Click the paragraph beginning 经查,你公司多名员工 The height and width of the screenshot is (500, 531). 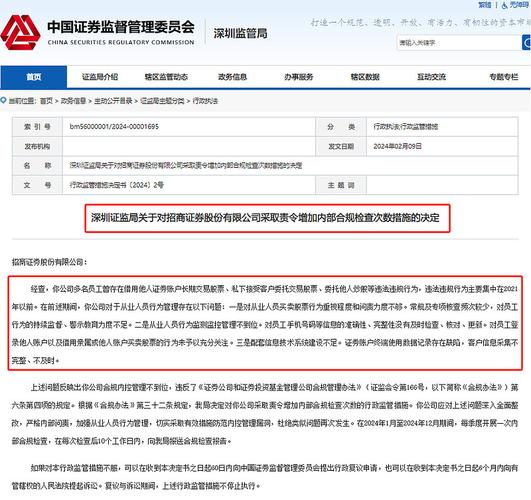coord(265,324)
